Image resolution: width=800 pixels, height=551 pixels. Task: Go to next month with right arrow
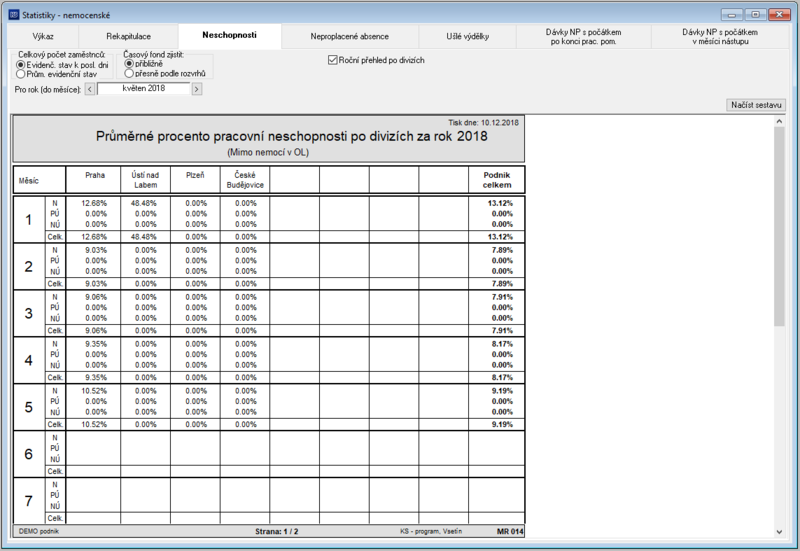(x=197, y=89)
